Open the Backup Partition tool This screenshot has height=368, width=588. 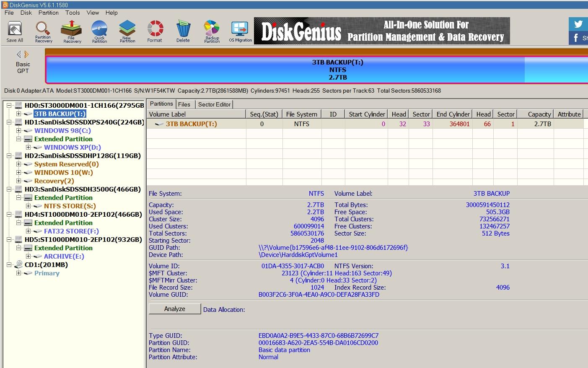(212, 31)
